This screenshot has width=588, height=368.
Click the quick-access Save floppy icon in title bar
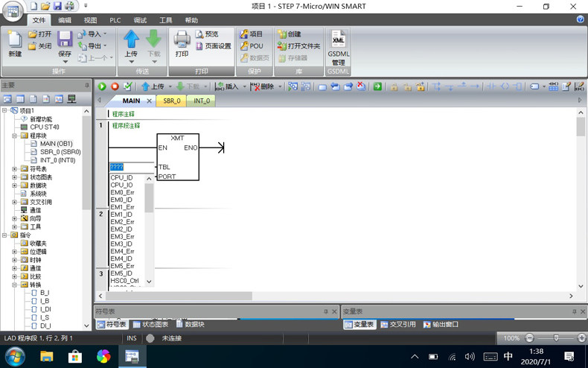(x=57, y=6)
